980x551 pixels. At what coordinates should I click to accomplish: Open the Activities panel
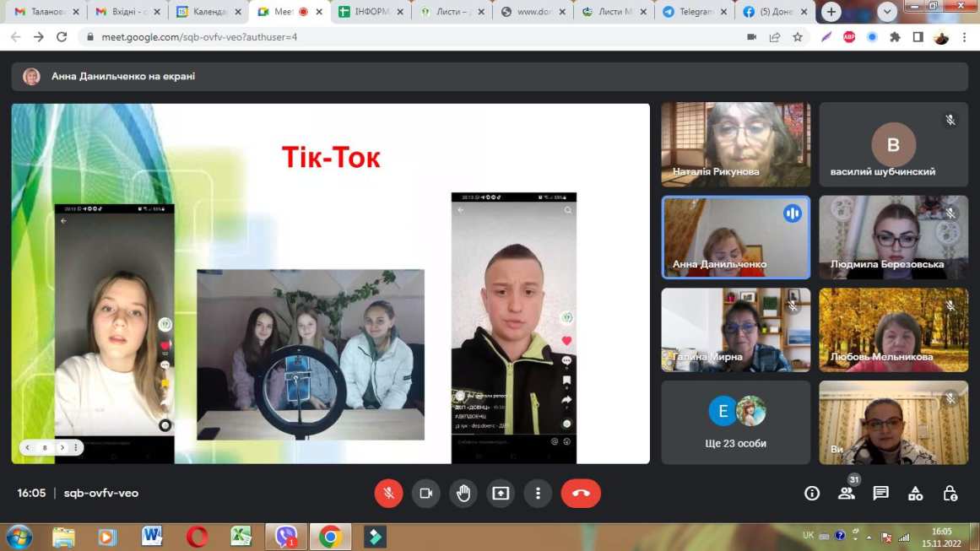[916, 494]
